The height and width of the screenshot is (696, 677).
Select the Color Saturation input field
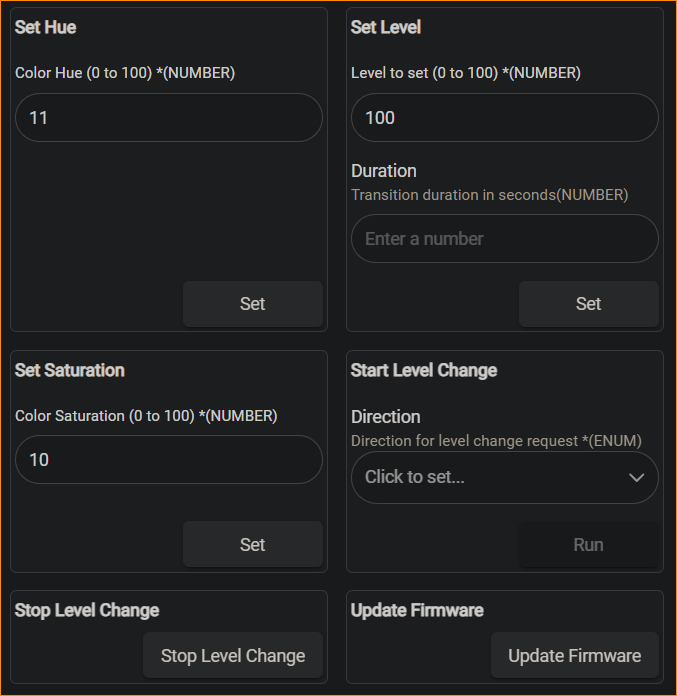coord(168,460)
